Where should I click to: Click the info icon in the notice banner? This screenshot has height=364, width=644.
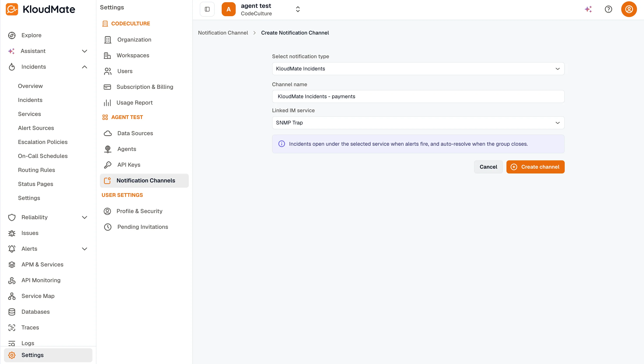tap(281, 144)
